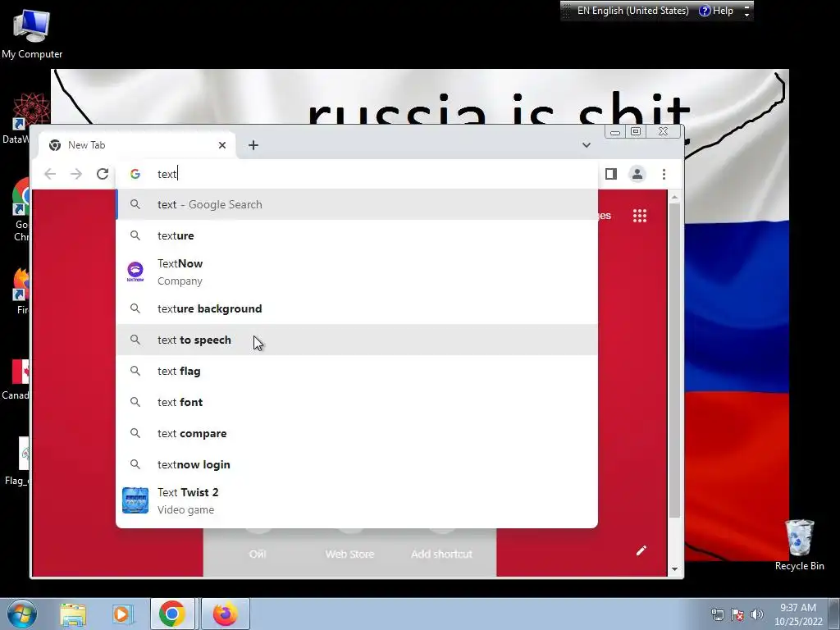Expand the tab search chevron
The width and height of the screenshot is (840, 630).
(x=586, y=145)
